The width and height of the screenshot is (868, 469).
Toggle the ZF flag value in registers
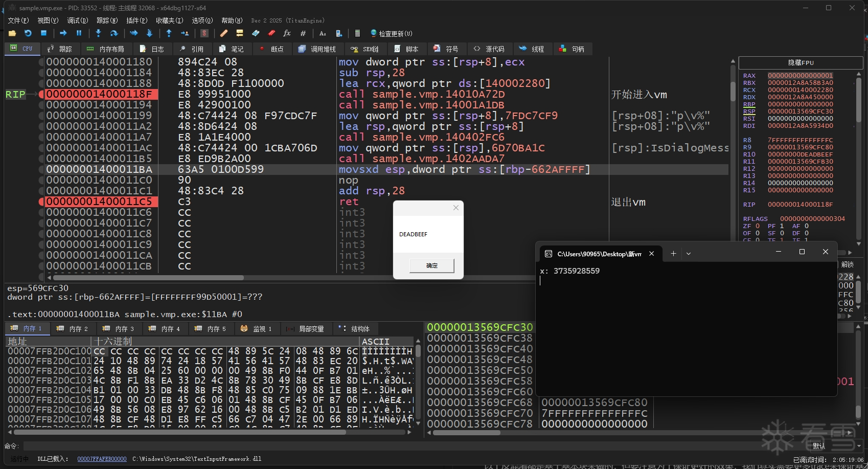point(758,226)
